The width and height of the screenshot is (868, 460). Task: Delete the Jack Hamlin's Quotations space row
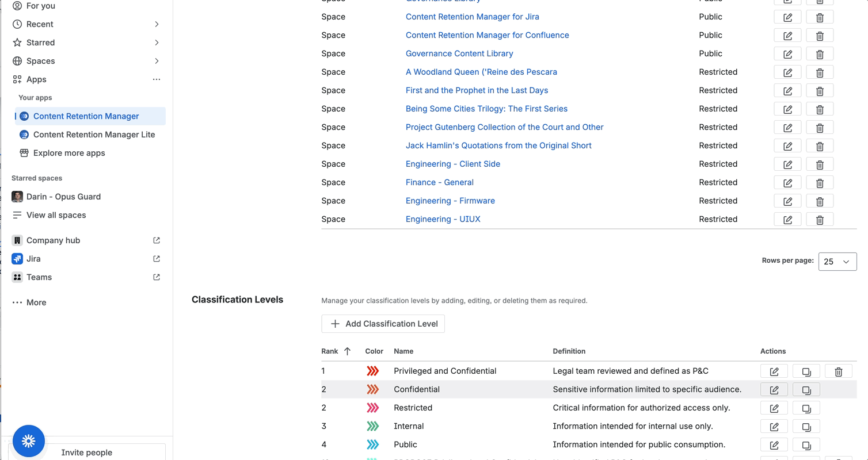[x=820, y=146]
